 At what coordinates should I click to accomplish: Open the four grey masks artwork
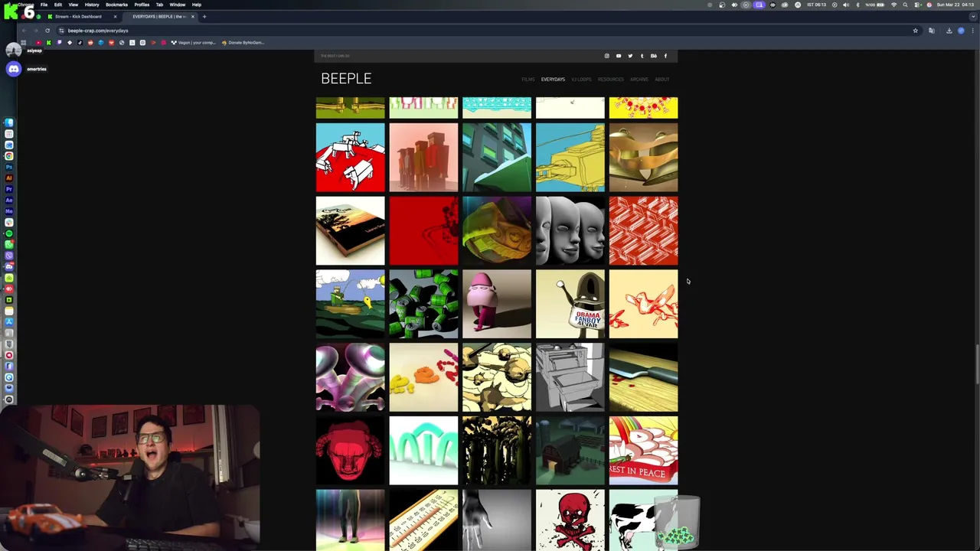pyautogui.click(x=570, y=230)
